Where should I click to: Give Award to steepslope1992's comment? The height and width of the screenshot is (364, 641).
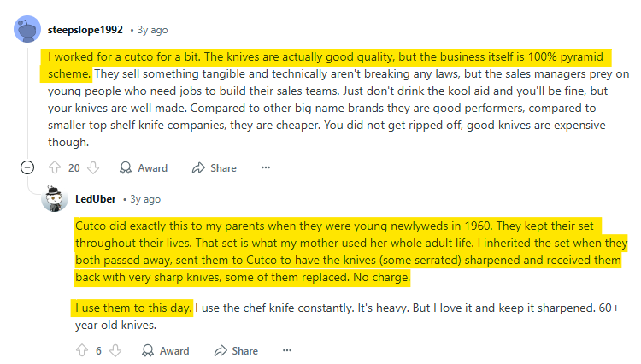pyautogui.click(x=144, y=167)
